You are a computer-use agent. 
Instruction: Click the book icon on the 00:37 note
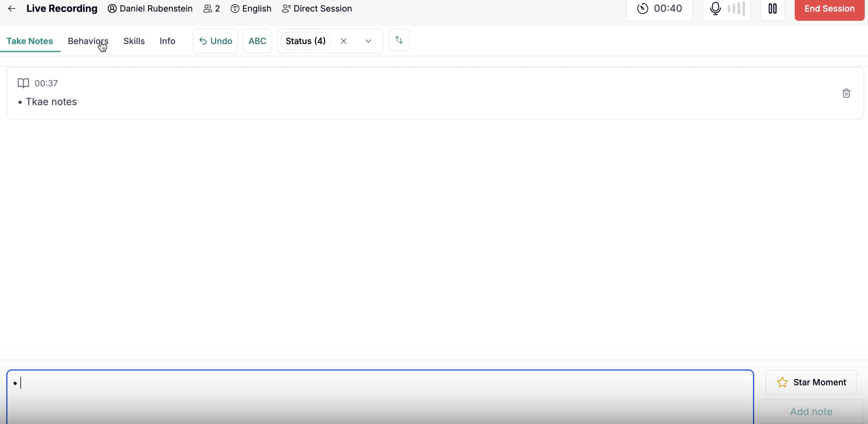[x=23, y=83]
